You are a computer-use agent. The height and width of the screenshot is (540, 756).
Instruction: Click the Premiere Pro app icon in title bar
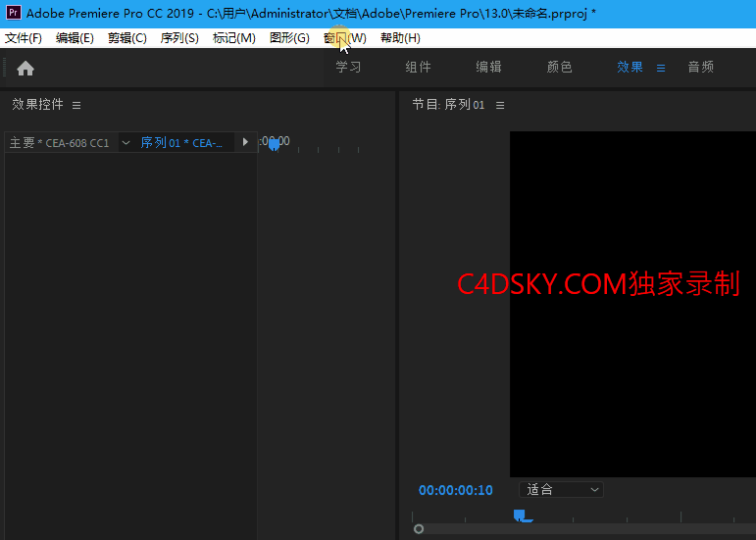[13, 13]
